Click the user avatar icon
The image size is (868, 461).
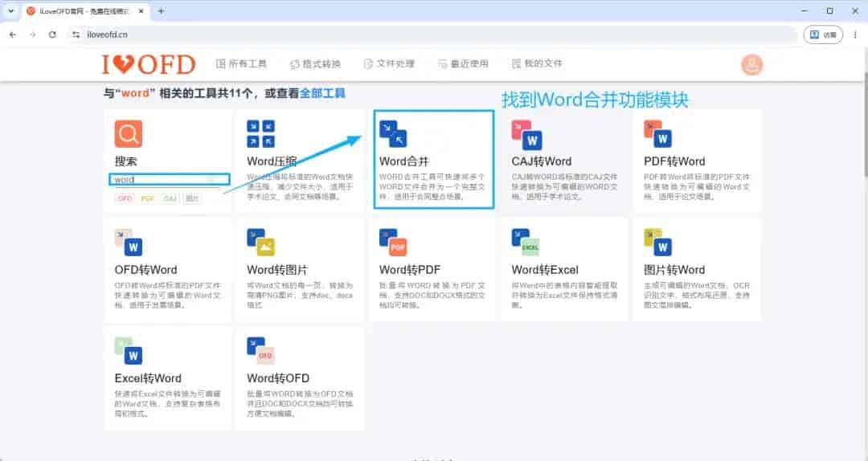click(x=751, y=65)
